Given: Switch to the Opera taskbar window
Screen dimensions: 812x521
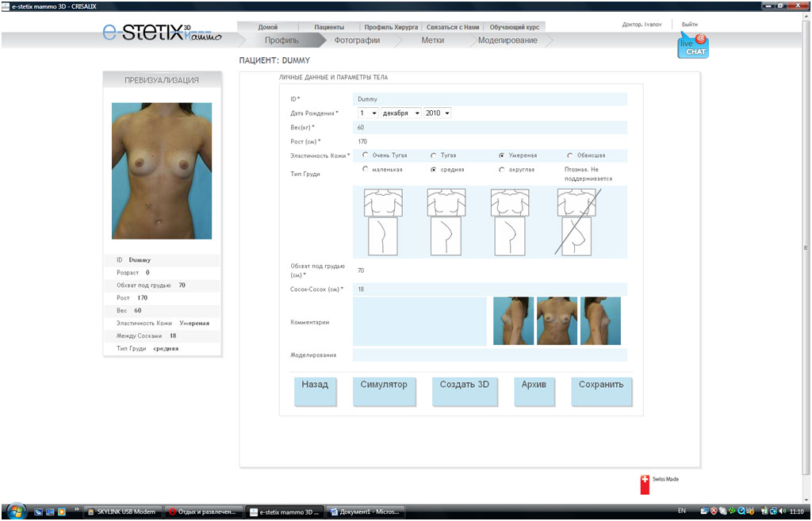Looking at the screenshot, I should click(x=204, y=511).
